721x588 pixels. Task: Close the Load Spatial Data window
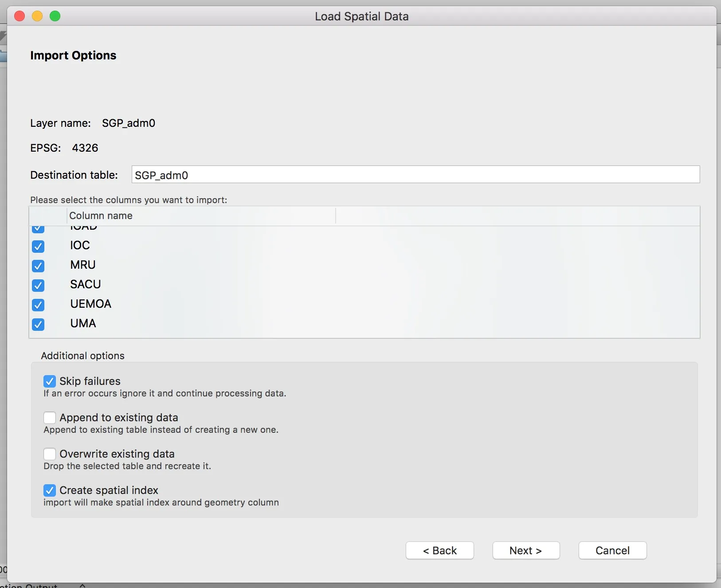coord(20,16)
